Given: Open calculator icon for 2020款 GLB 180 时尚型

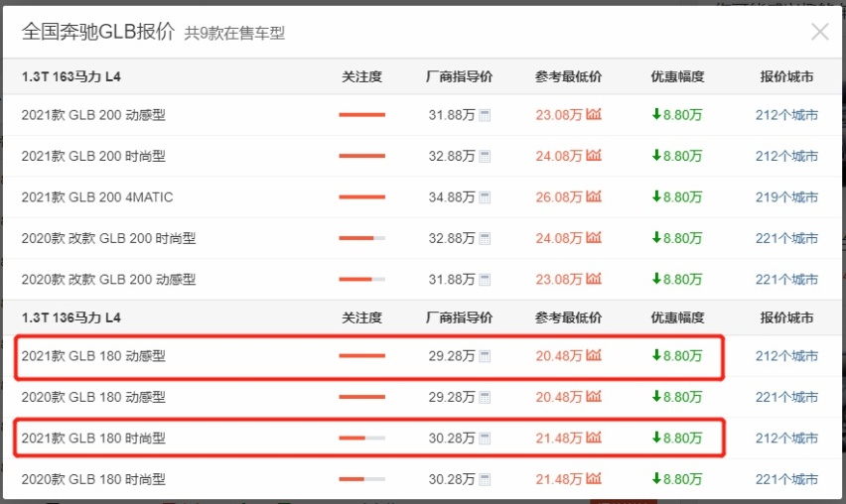Looking at the screenshot, I should (485, 479).
